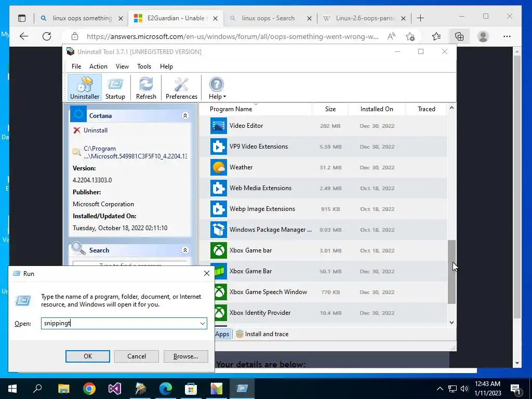
Task: Add this page to favorites
Action: point(410,36)
